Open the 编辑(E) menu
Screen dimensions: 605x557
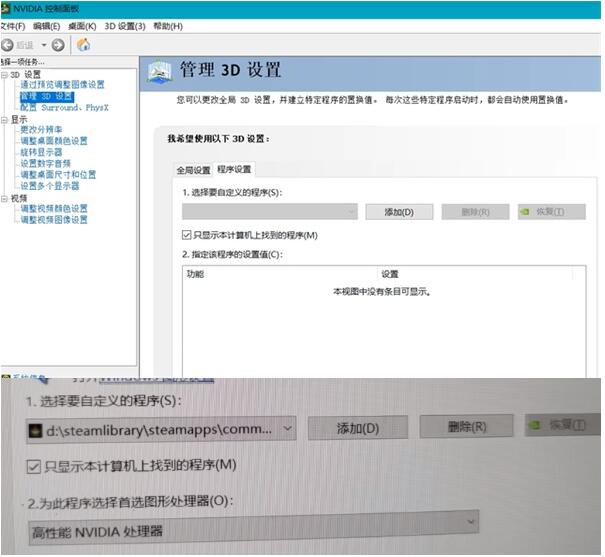coord(47,26)
